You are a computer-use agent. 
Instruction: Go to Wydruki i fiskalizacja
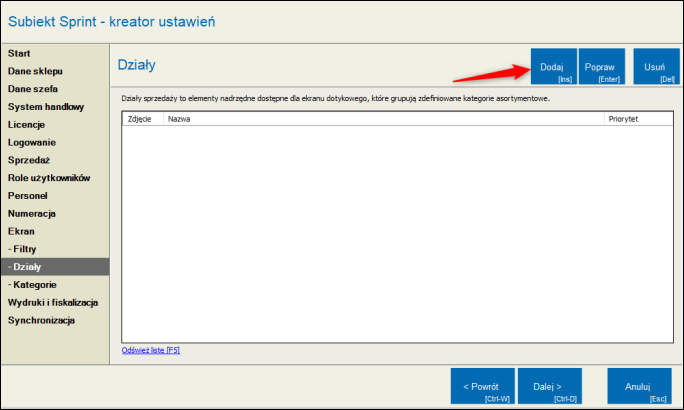[53, 303]
